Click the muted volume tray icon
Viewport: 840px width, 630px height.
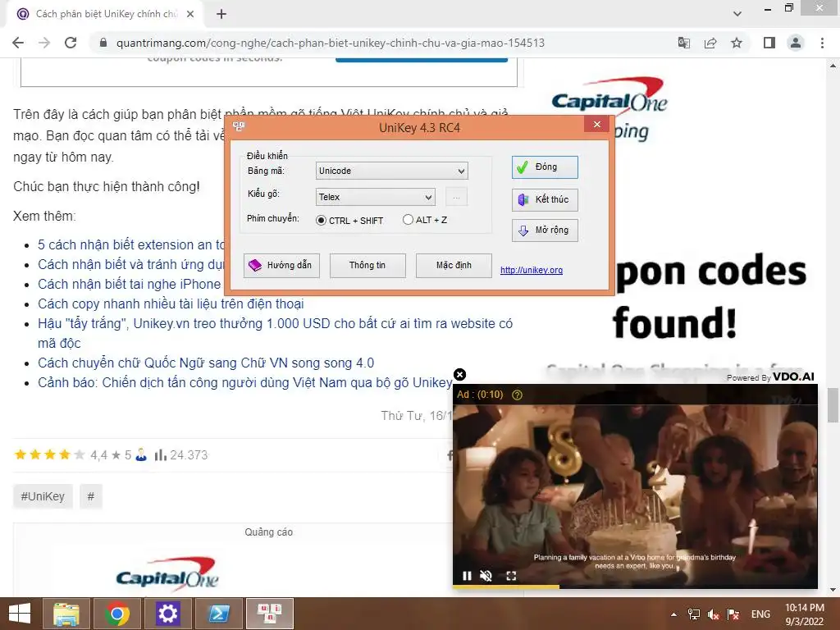[713, 614]
